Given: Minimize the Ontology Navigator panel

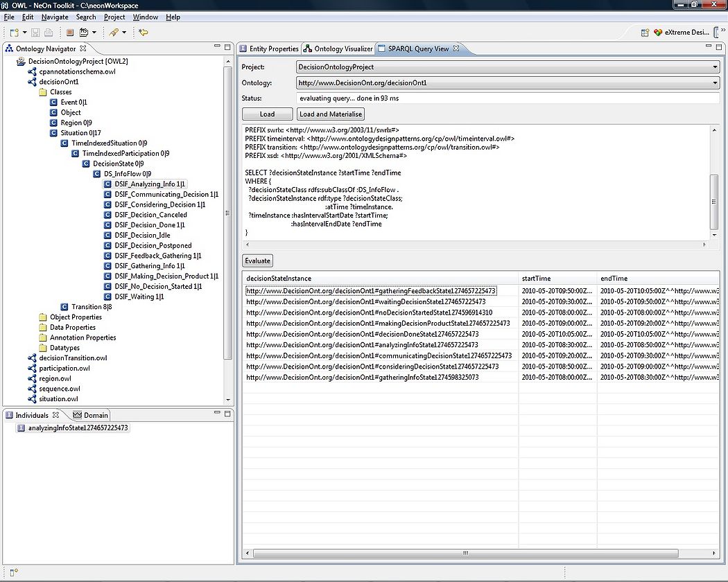Looking at the screenshot, I should coord(217,46).
